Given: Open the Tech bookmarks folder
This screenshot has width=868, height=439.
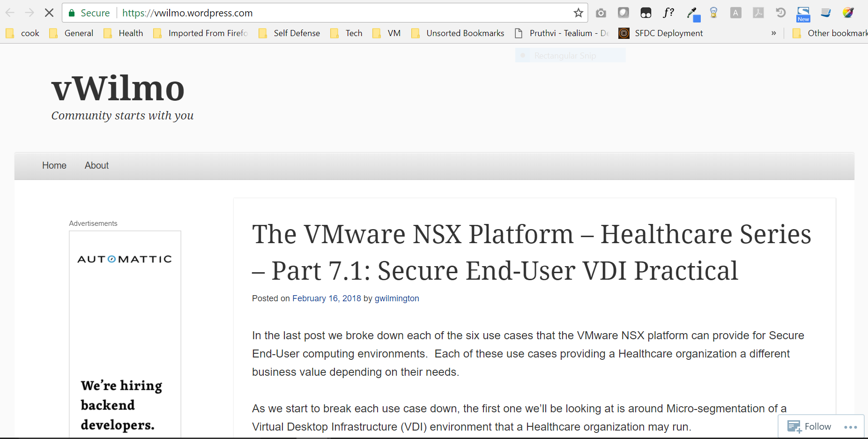Looking at the screenshot, I should [x=346, y=33].
